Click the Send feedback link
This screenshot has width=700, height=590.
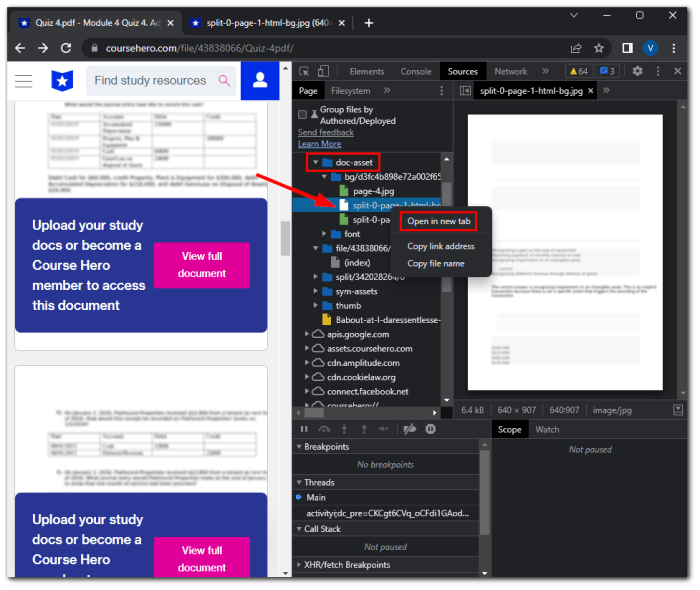pos(326,133)
